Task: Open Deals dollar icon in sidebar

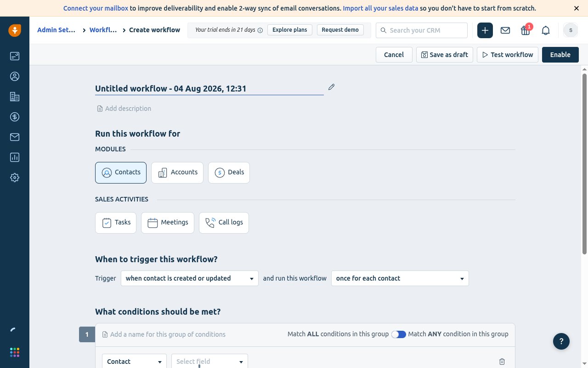Action: [x=15, y=117]
